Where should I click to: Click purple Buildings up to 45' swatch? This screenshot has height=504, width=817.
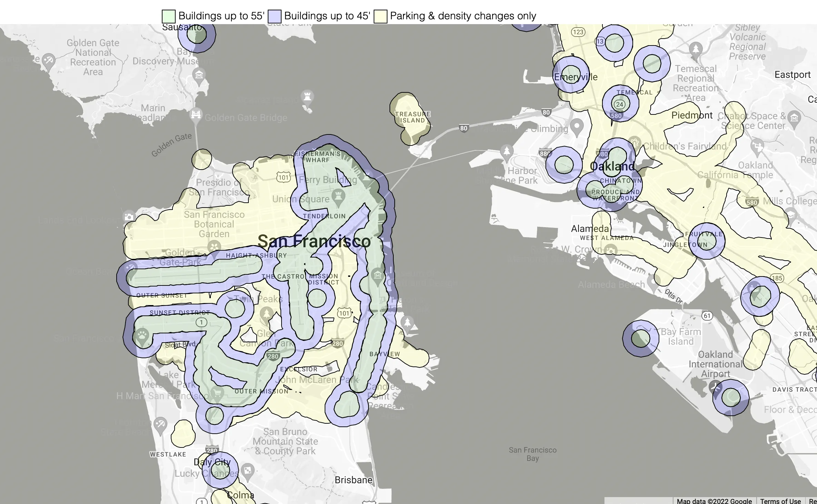(275, 16)
